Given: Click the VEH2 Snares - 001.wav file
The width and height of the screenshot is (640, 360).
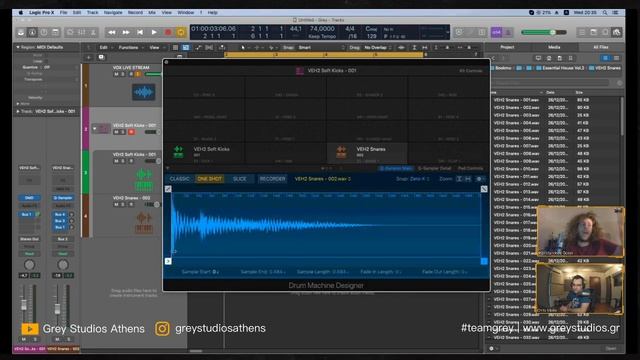Looking at the screenshot, I should 516,100.
